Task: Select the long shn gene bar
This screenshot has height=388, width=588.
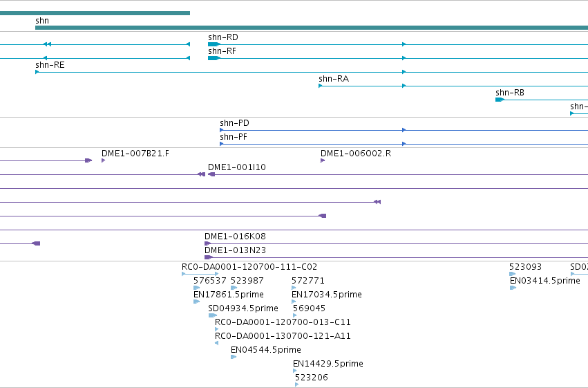Action: 312,28
